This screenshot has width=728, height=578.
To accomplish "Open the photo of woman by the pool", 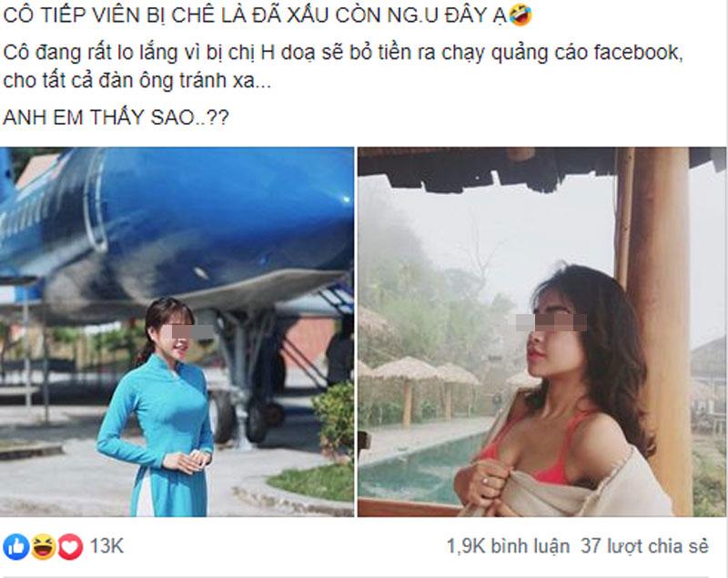I will point(541,332).
